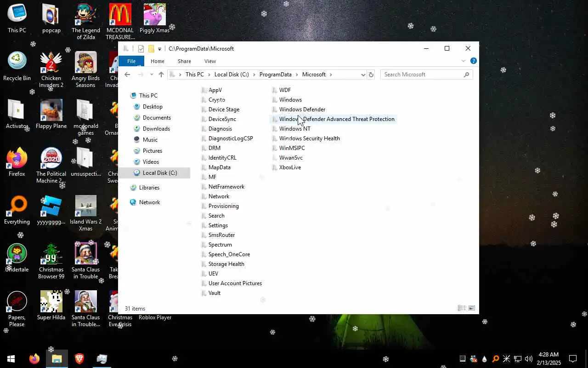
Task: Click the Search Microsoft input field
Action: pyautogui.click(x=426, y=75)
